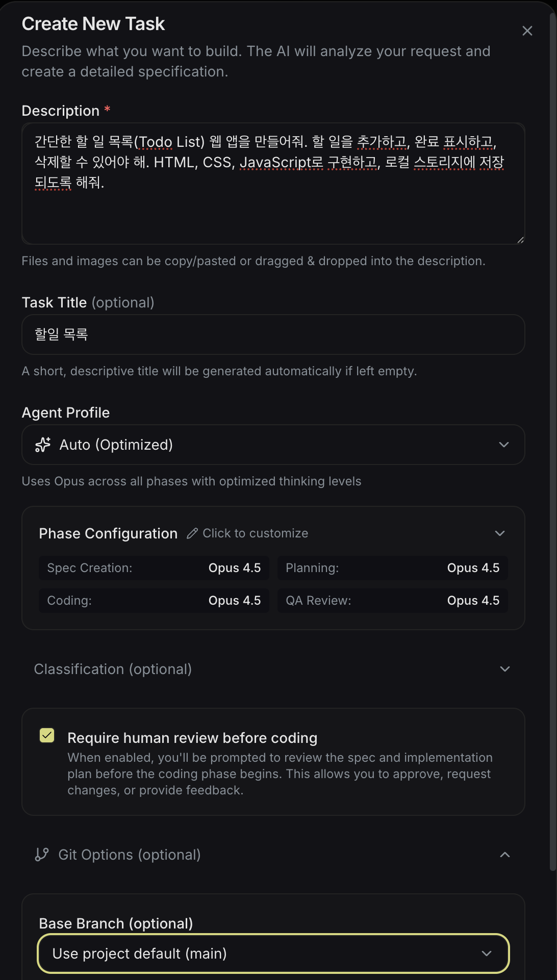This screenshot has width=557, height=980.
Task: Collapse the Git Options section chevron
Action: [x=505, y=855]
